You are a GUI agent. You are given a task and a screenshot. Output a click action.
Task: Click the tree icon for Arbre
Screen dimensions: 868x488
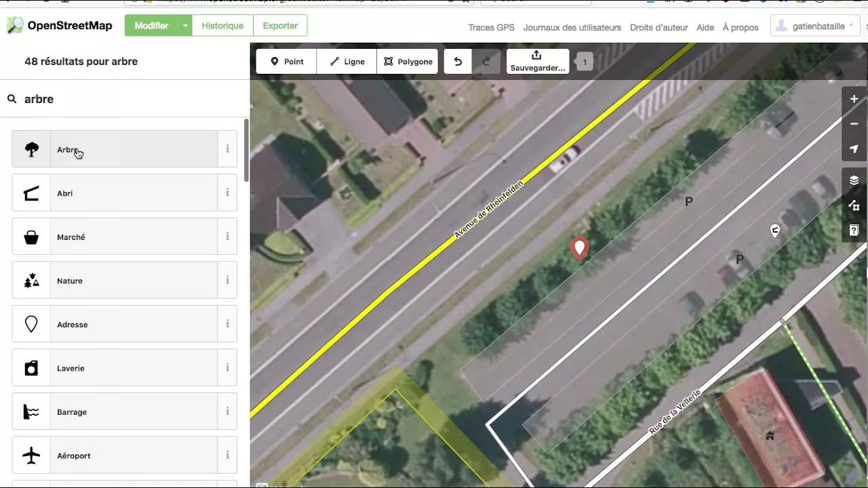click(31, 149)
